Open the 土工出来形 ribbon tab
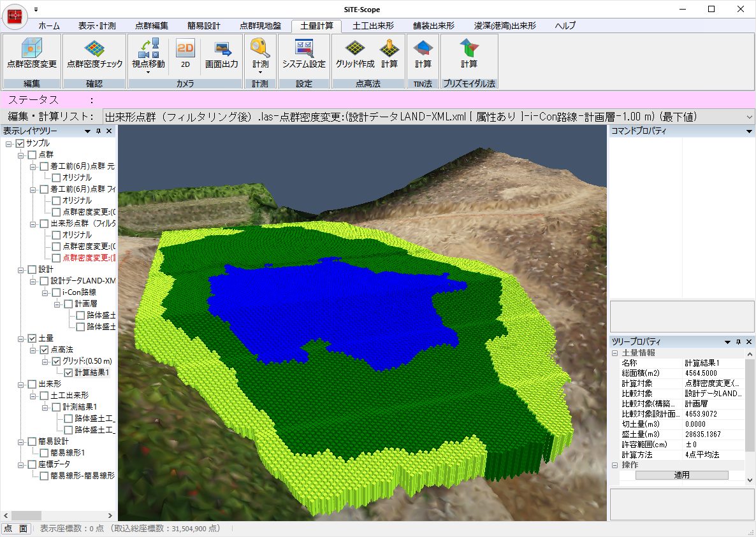The height and width of the screenshot is (537, 756). click(x=373, y=26)
